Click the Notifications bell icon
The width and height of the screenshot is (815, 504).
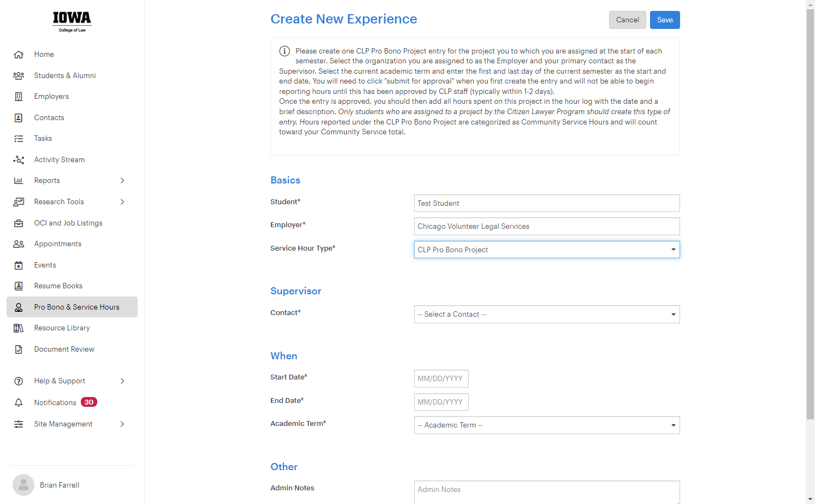tap(19, 403)
